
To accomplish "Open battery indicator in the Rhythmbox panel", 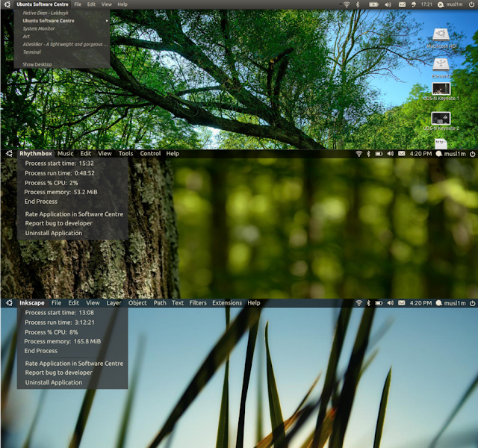I will point(379,154).
